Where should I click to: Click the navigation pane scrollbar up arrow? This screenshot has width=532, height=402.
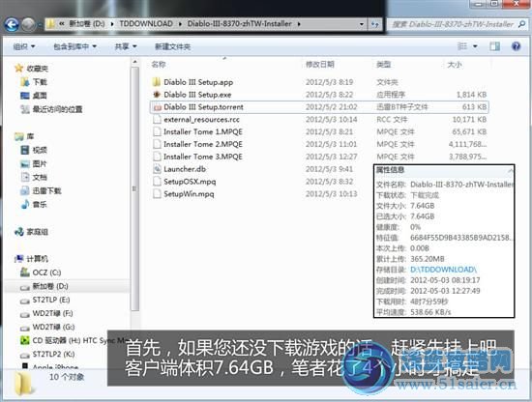point(135,62)
